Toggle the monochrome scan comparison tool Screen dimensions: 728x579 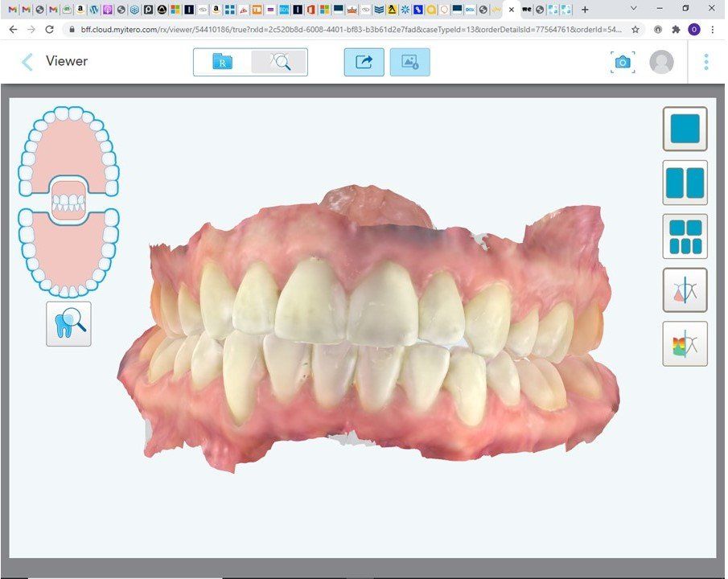tap(685, 290)
